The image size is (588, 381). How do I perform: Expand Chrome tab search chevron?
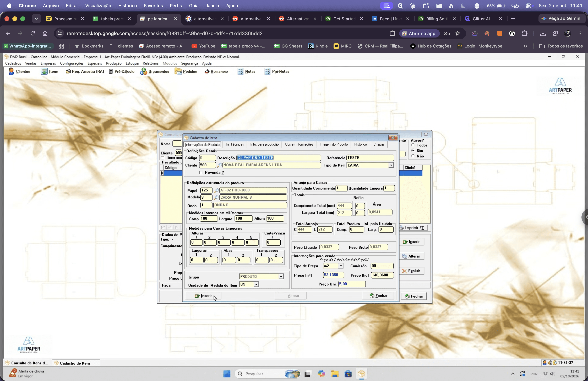pos(36,19)
